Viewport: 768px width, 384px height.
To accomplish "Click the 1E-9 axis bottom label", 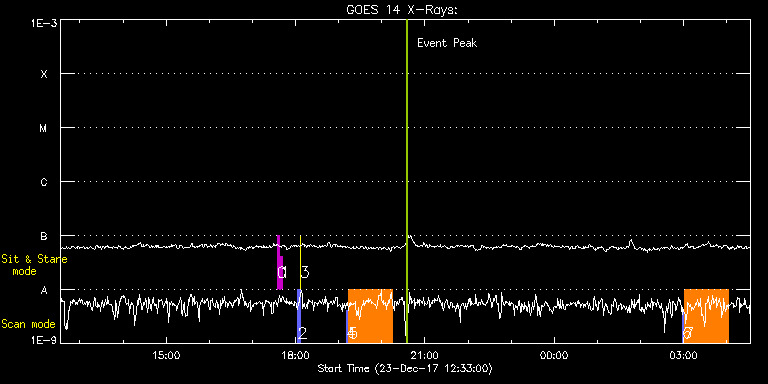I will 44,340.
